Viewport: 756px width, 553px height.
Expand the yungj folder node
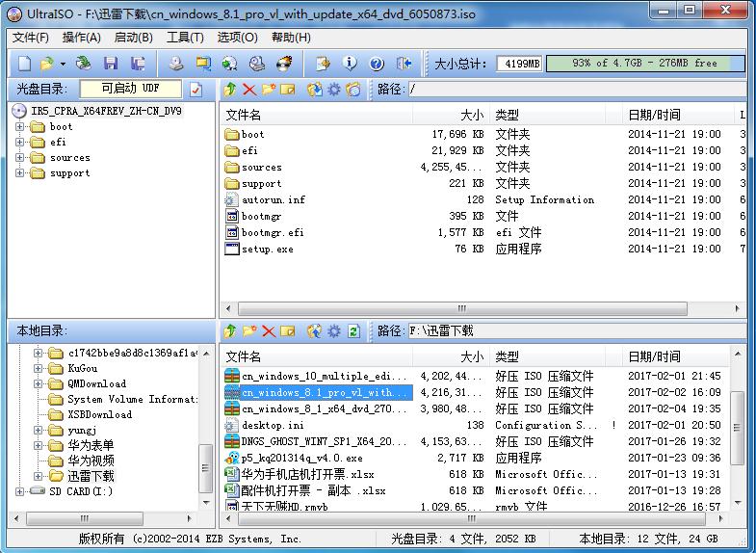pyautogui.click(x=38, y=430)
